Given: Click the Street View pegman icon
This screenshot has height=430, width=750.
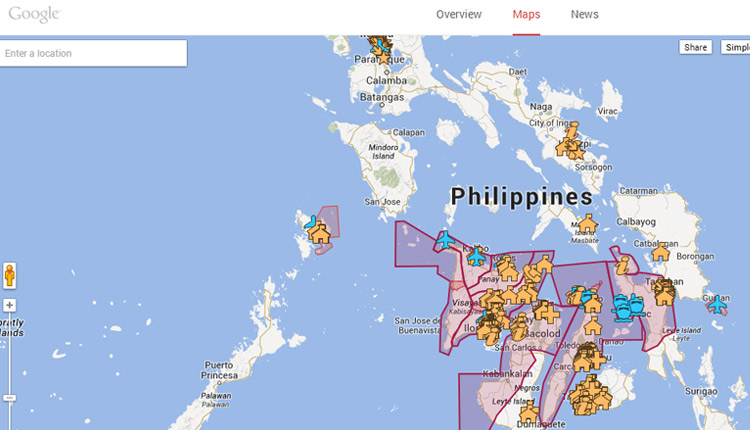Looking at the screenshot, I should tap(10, 276).
